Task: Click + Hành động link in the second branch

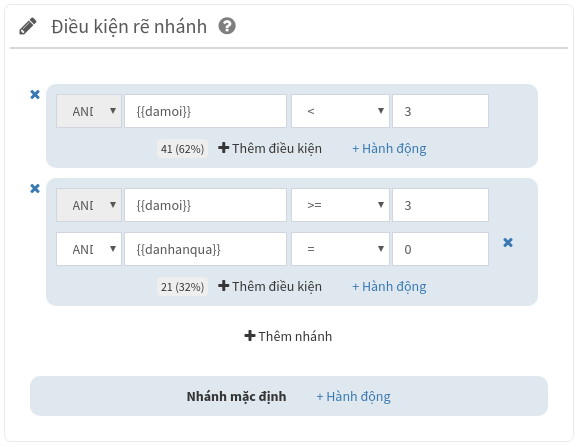Action: (389, 286)
